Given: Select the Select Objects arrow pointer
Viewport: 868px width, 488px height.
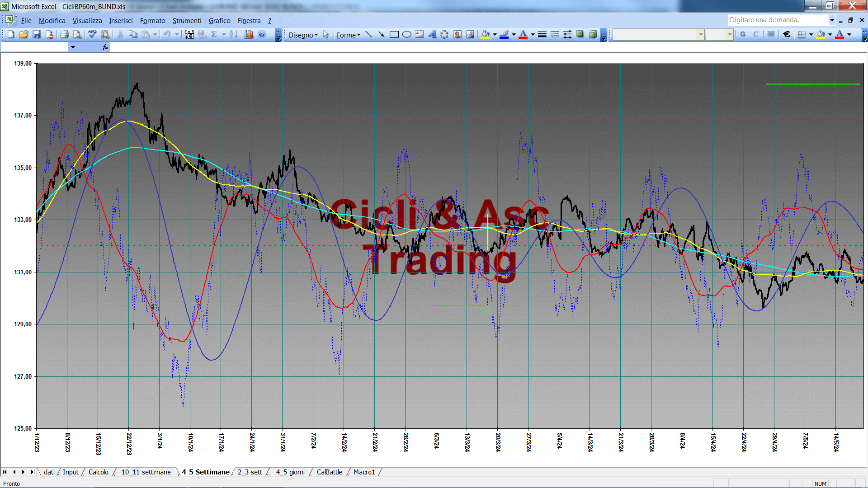Looking at the screenshot, I should pyautogui.click(x=326, y=35).
